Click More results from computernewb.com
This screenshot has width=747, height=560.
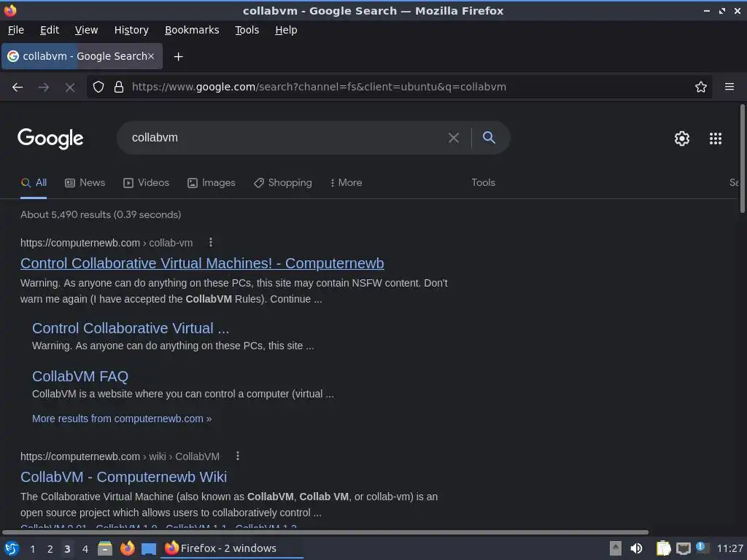[122, 419]
